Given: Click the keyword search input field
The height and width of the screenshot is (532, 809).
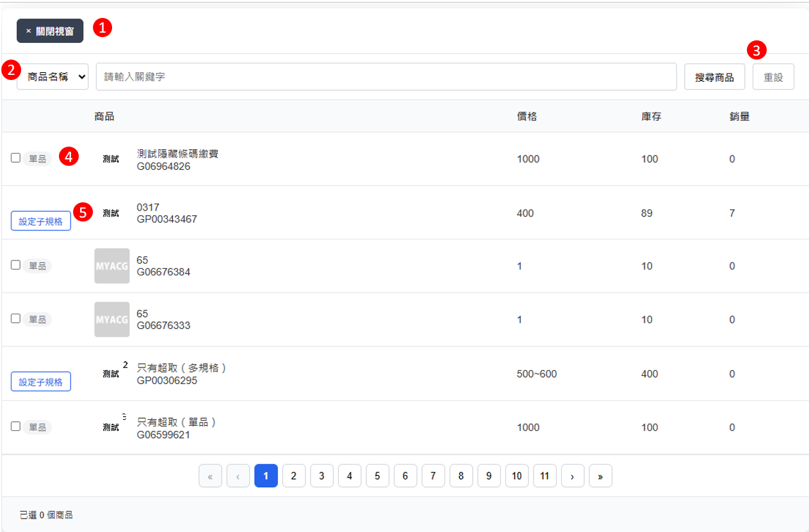Looking at the screenshot, I should [386, 77].
